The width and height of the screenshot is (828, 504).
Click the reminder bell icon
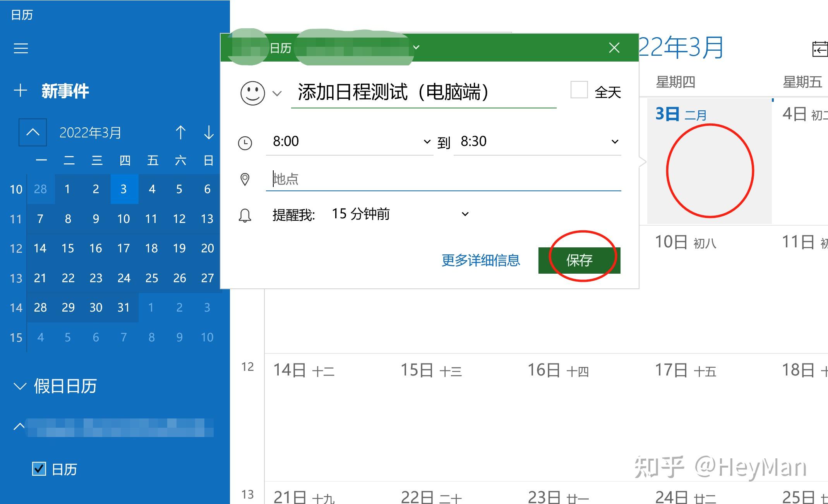[x=246, y=215]
